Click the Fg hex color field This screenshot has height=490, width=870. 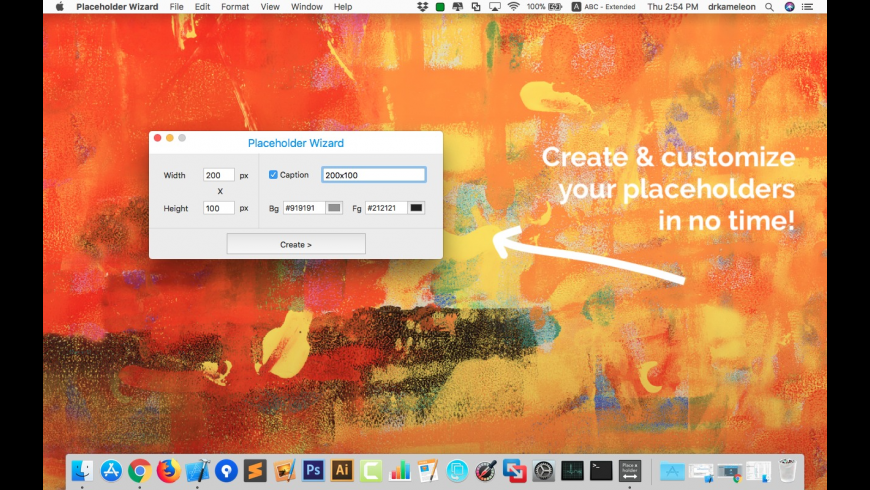(x=386, y=208)
